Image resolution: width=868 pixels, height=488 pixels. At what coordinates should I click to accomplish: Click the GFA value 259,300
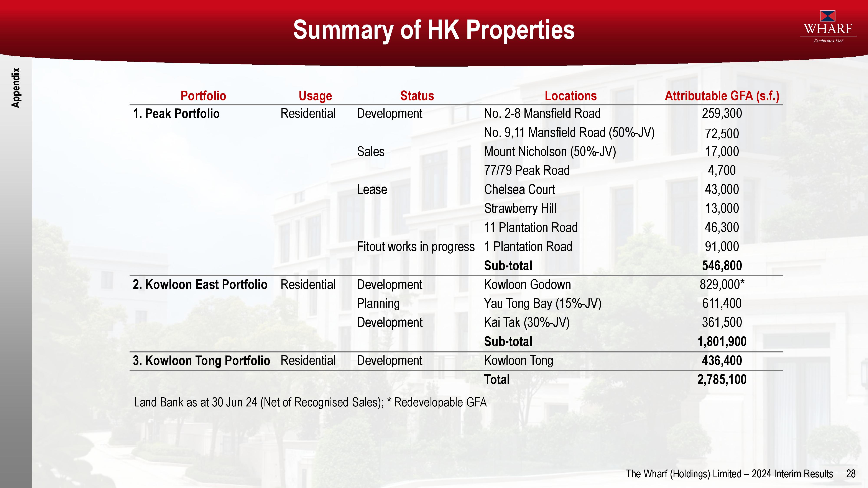(x=722, y=113)
